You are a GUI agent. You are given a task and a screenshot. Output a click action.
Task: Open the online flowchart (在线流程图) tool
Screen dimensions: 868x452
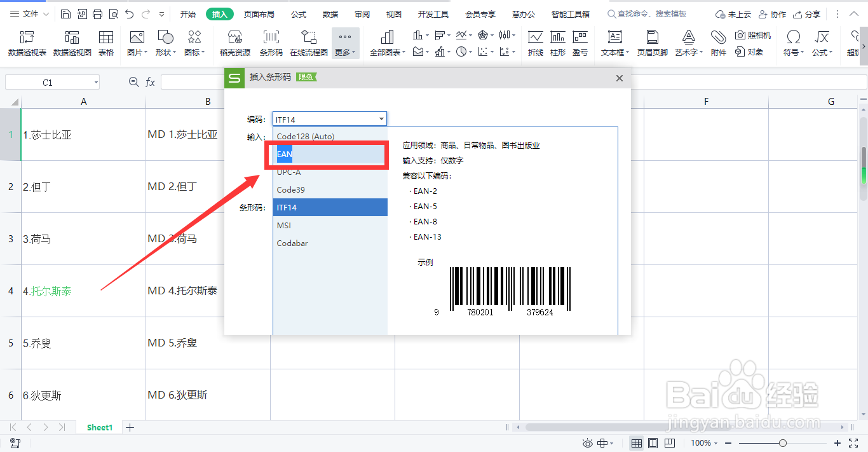pos(309,44)
